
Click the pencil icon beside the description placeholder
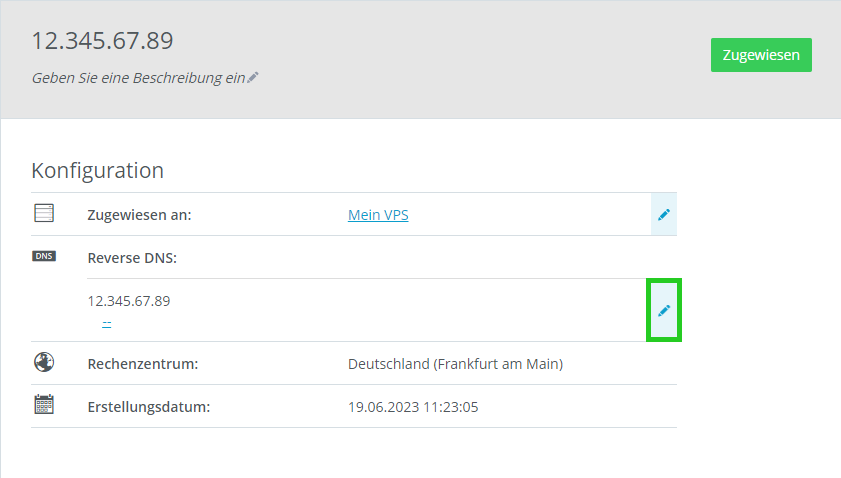[x=253, y=78]
